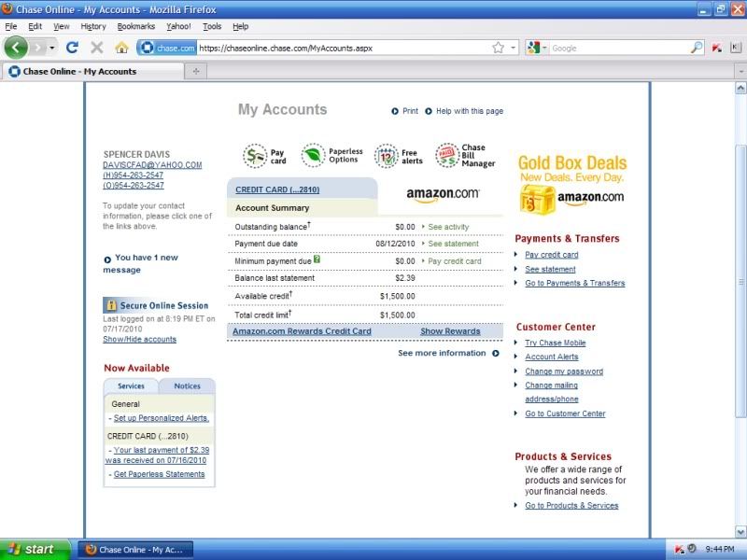Click Show/Hide accounts link
Screen dimensions: 747x560
pyautogui.click(x=139, y=339)
